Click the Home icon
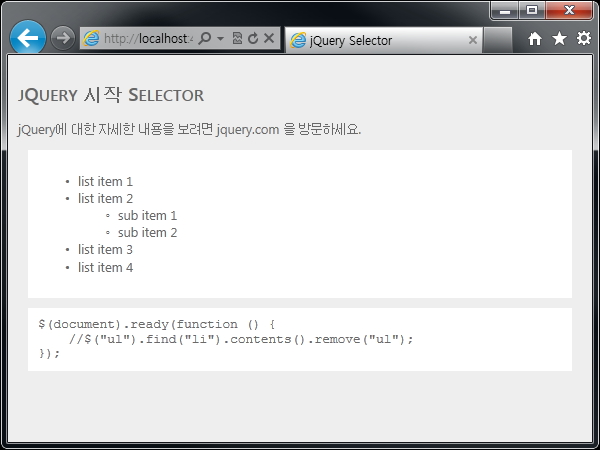 click(x=535, y=39)
